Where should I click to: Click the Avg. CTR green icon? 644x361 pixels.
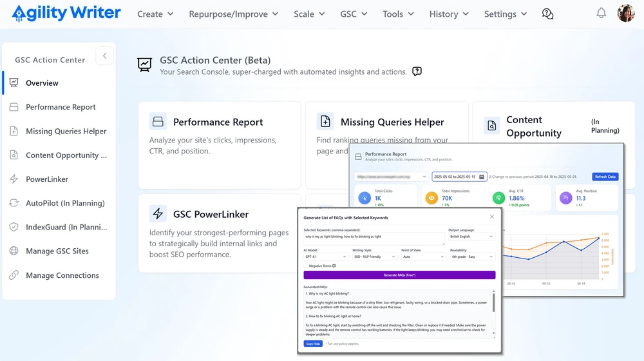pyautogui.click(x=498, y=198)
